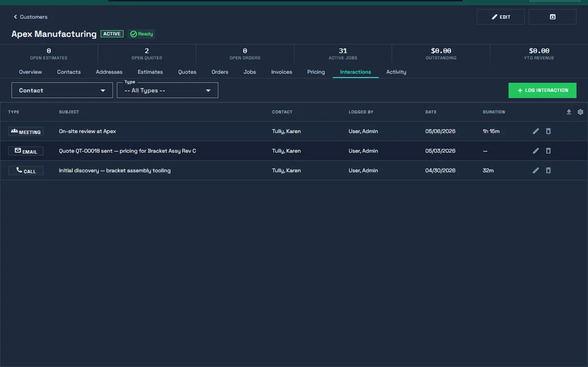Viewport: 588px width, 367px height.
Task: Sort by the Subject column header
Action: (x=69, y=112)
